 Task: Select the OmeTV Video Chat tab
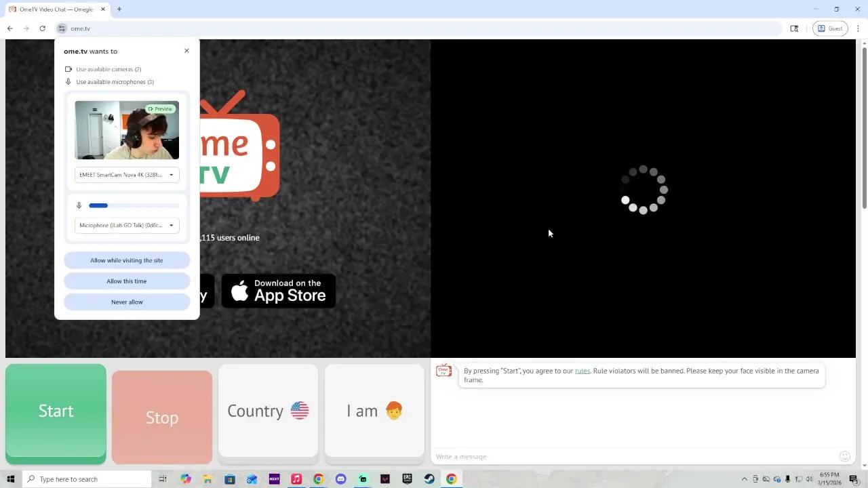point(57,9)
